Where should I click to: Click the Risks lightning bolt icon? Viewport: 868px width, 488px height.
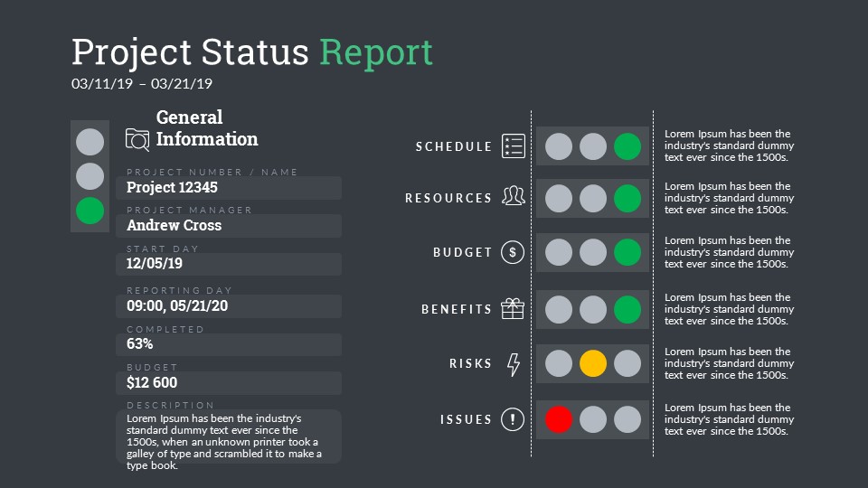point(514,364)
